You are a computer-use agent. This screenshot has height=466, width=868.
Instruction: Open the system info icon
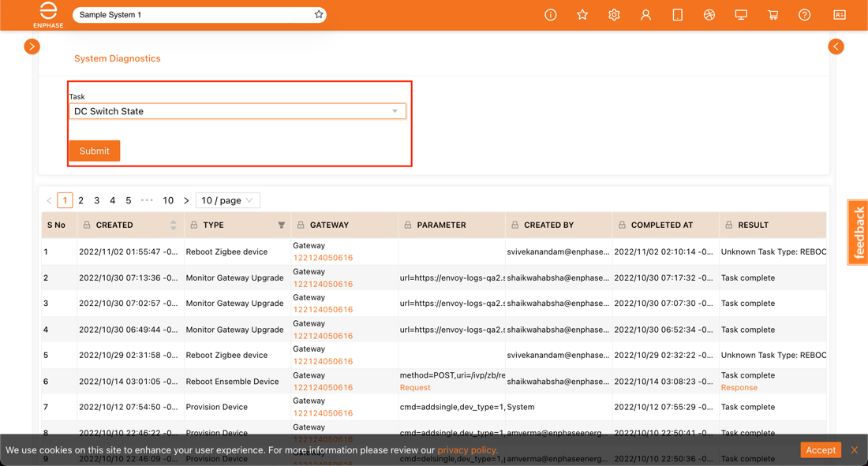pyautogui.click(x=550, y=14)
